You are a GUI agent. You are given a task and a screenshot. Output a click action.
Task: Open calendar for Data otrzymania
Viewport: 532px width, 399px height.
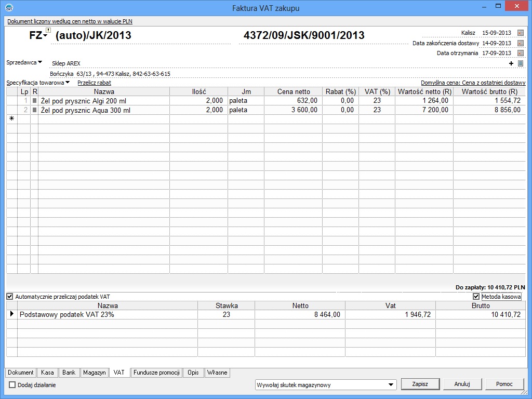[521, 53]
